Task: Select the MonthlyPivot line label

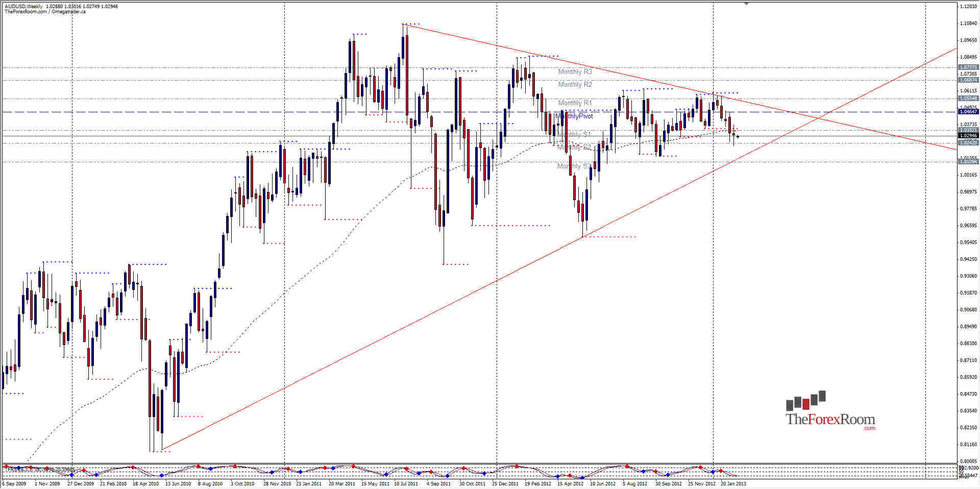Action: point(574,116)
